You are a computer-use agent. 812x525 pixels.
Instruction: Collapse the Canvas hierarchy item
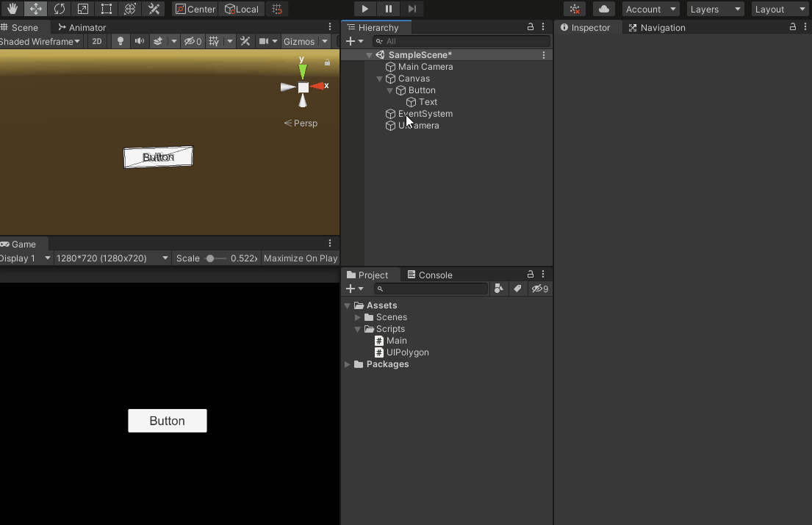380,79
